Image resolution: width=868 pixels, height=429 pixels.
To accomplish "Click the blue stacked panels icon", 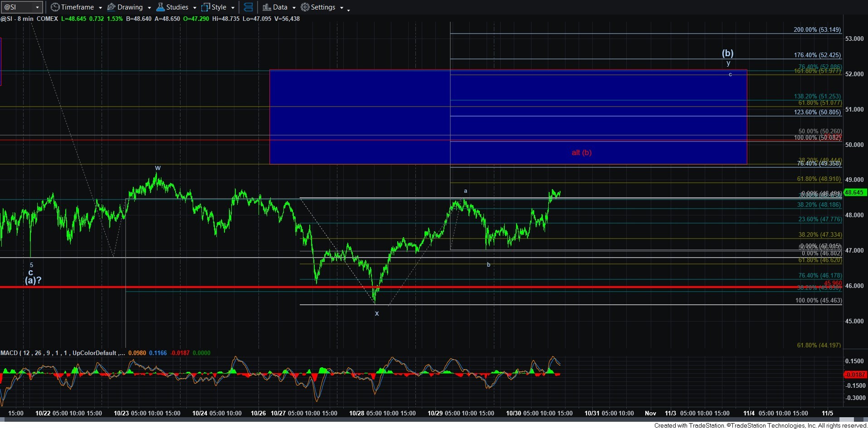I will pos(249,7).
